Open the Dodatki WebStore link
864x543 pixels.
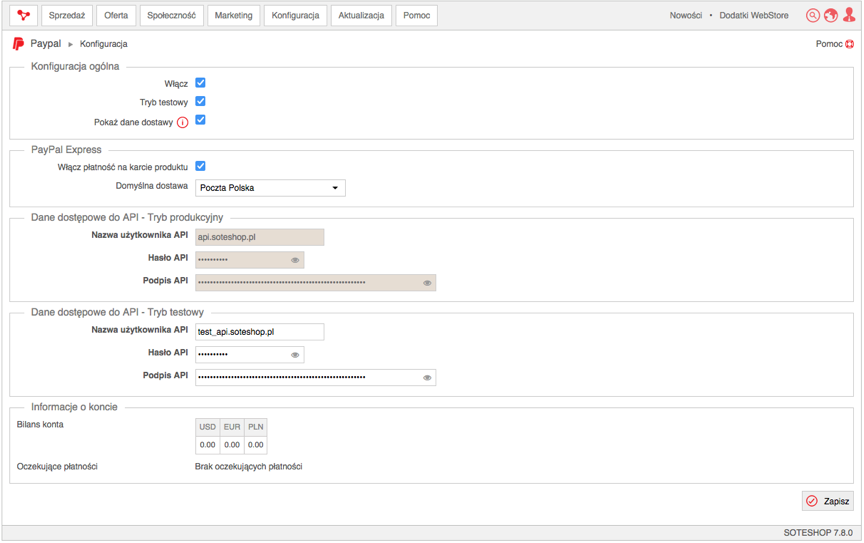754,15
